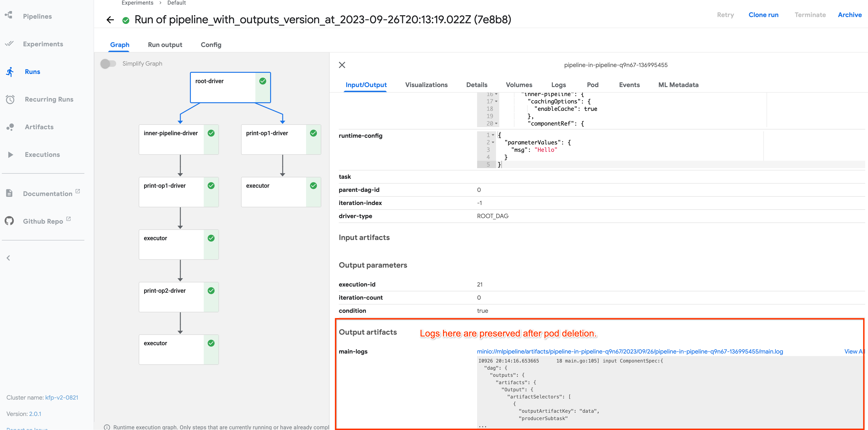Collapse the left sidebar with the chevron
The height and width of the screenshot is (430, 868).
9,257
